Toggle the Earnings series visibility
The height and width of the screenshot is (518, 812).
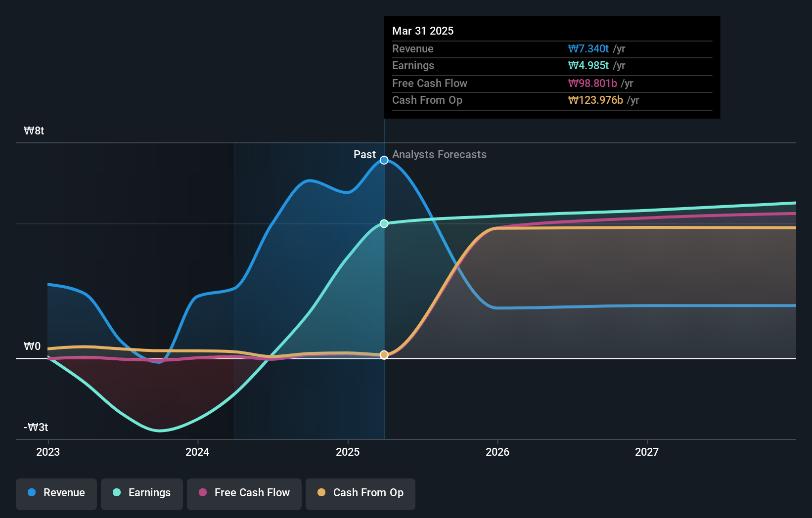tap(142, 493)
